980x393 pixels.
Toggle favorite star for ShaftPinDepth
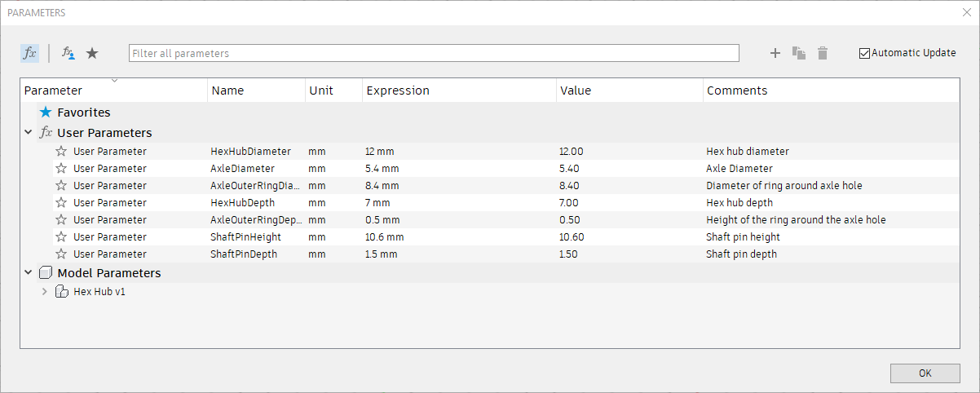click(x=60, y=254)
